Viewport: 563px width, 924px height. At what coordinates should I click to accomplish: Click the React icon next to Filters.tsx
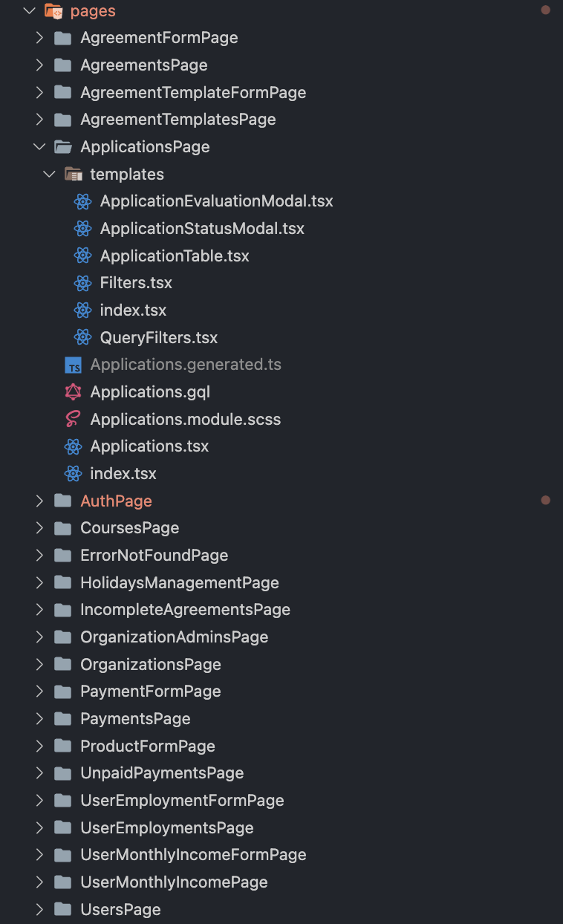(82, 283)
